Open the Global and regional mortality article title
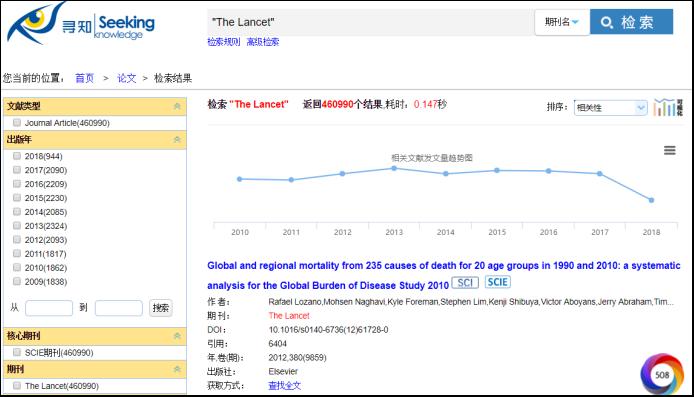The height and width of the screenshot is (397, 694). [443, 275]
